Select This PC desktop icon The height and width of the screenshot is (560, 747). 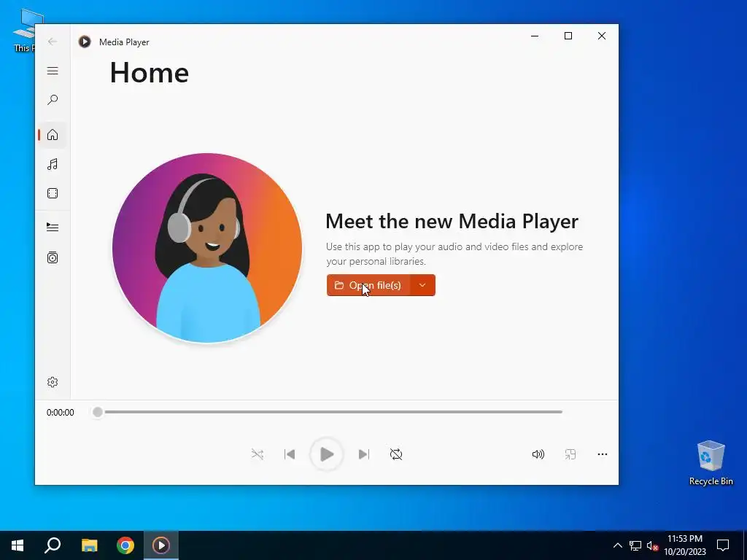23,30
